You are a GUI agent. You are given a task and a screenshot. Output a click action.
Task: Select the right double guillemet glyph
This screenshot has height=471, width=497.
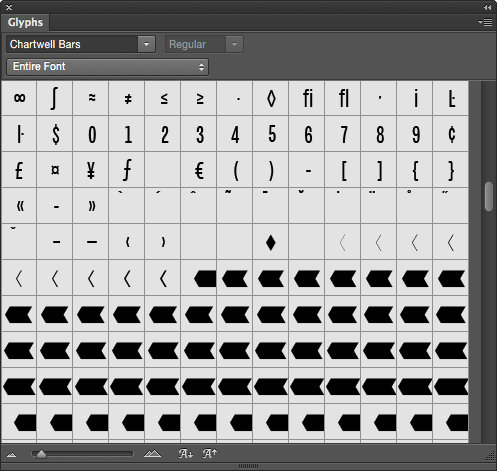91,206
